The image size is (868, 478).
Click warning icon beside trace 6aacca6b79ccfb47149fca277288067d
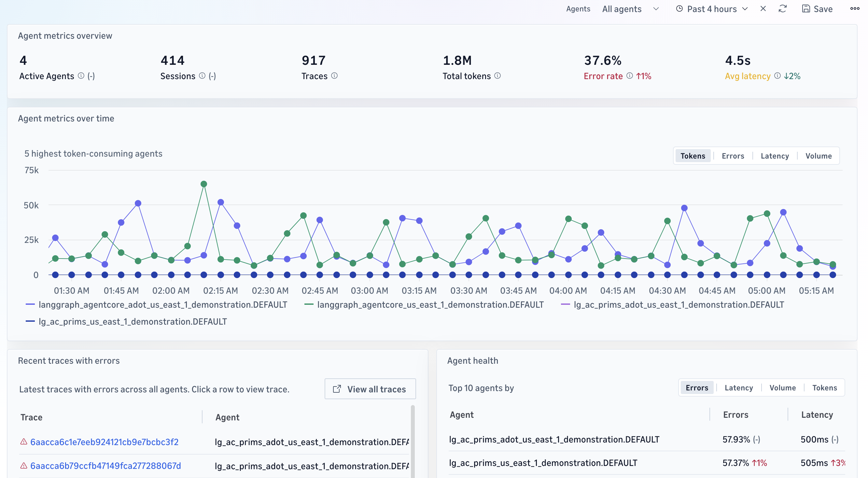pos(23,466)
